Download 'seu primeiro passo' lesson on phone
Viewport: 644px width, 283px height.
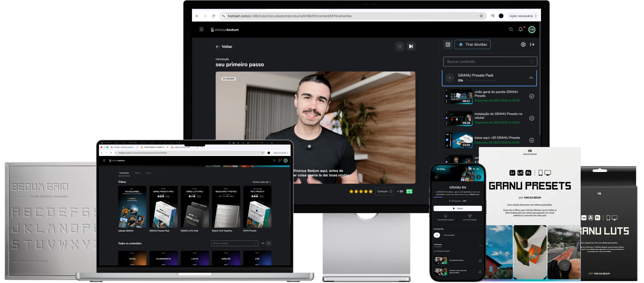[480, 260]
